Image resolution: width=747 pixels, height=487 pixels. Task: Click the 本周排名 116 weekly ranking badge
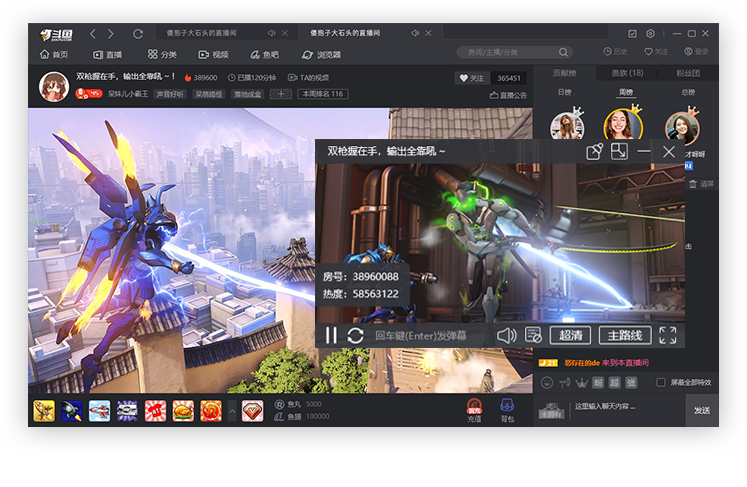click(x=323, y=94)
